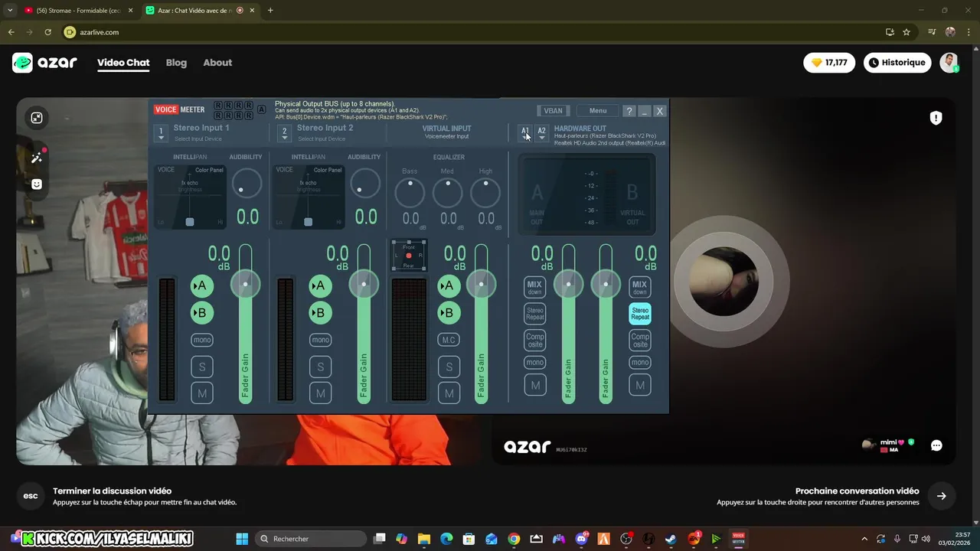Screen dimensions: 980x551
Task: Click the Bass equalizer knob
Action: (x=410, y=193)
